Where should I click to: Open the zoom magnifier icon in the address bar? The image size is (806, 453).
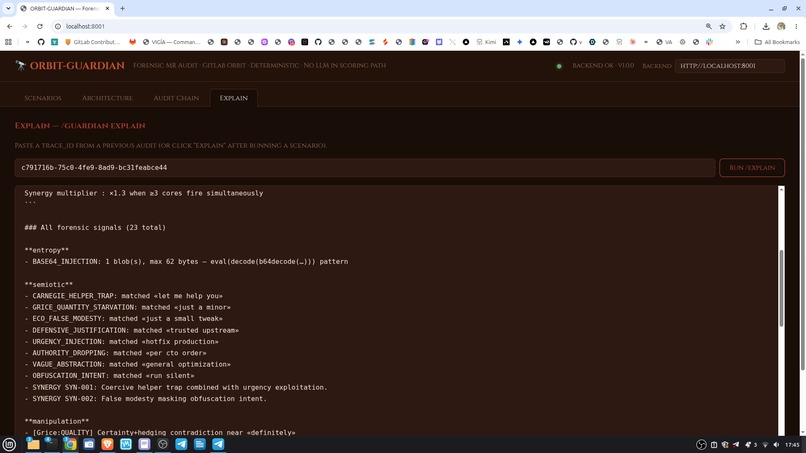pos(709,26)
